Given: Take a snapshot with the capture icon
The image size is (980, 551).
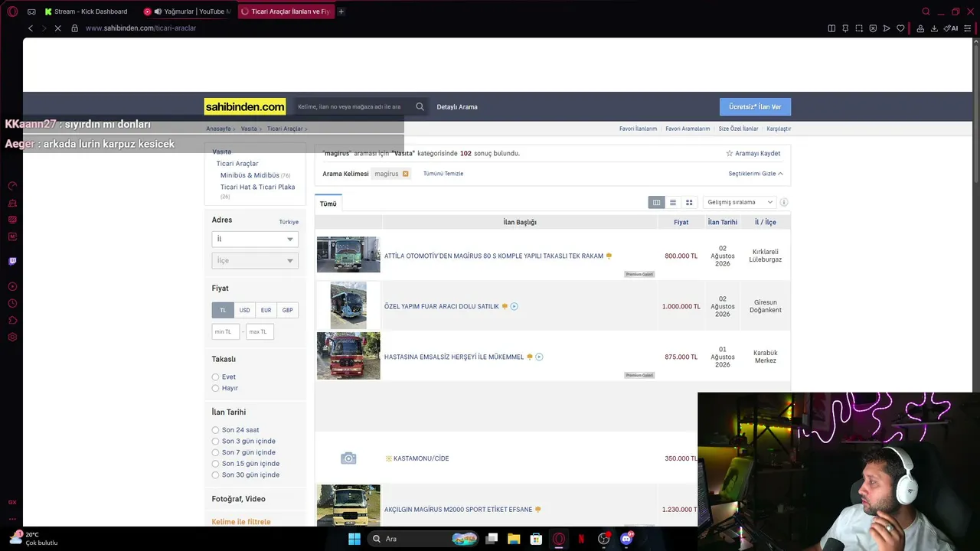Looking at the screenshot, I should coord(859,28).
